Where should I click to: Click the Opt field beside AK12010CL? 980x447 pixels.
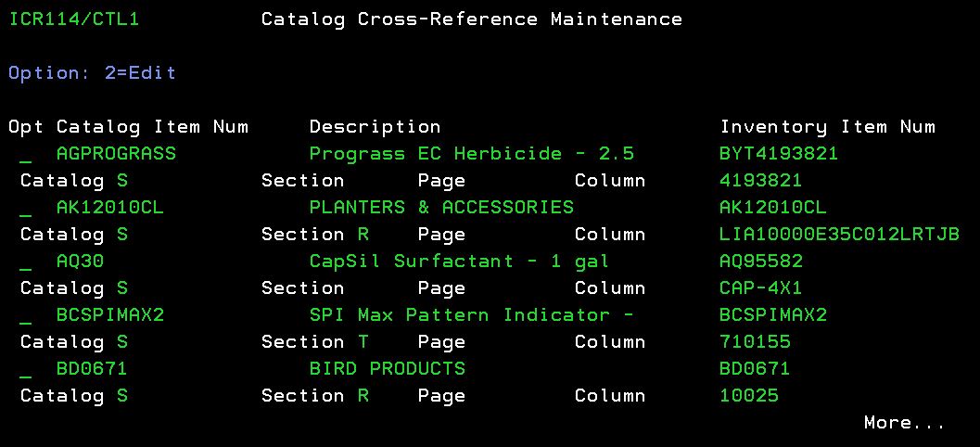coord(25,208)
